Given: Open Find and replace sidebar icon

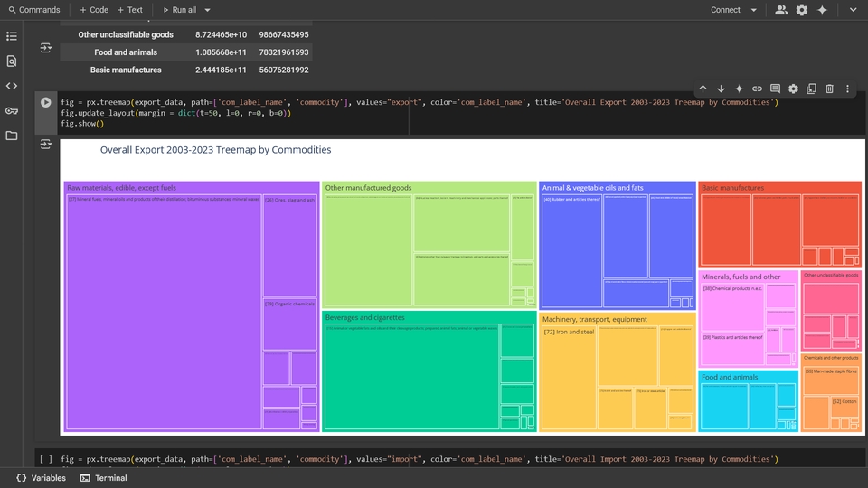Looking at the screenshot, I should [x=12, y=61].
